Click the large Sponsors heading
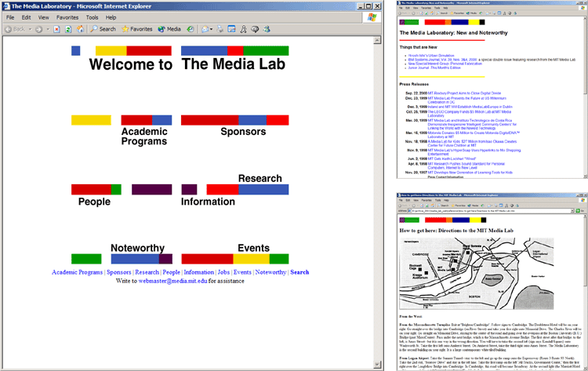 click(x=243, y=132)
